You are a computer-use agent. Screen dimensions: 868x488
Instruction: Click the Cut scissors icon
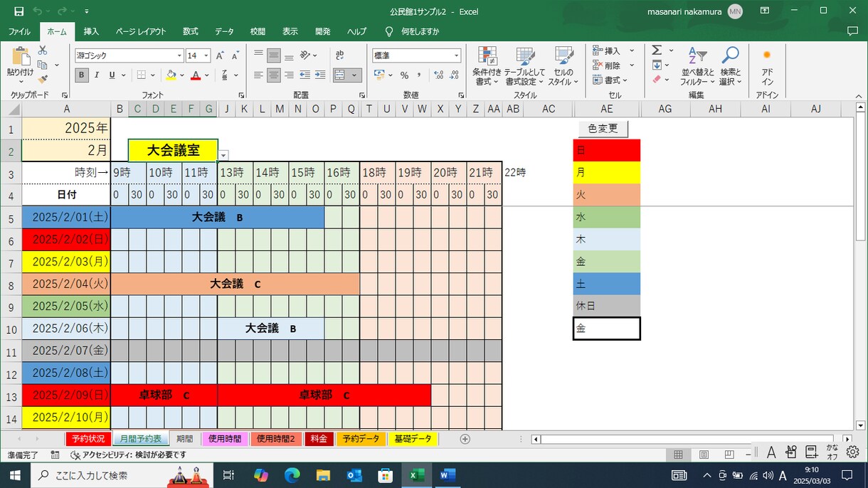point(43,51)
